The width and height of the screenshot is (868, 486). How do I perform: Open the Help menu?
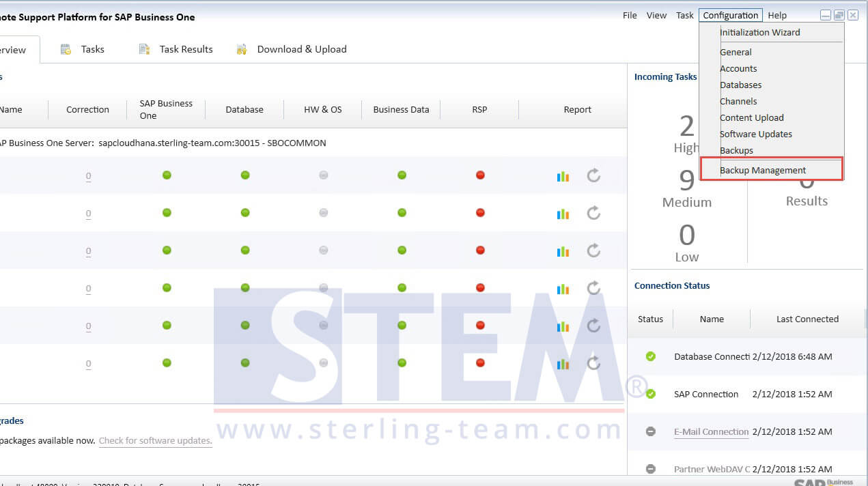777,15
